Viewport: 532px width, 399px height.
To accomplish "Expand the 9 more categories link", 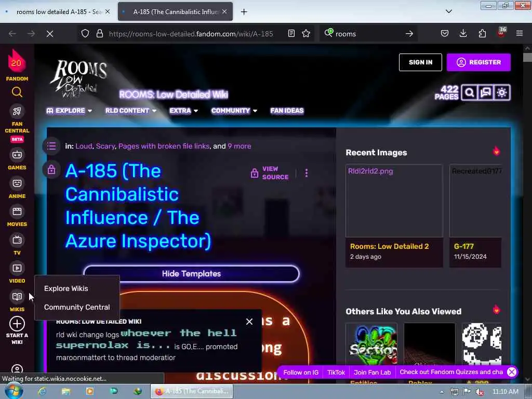I will [240, 146].
